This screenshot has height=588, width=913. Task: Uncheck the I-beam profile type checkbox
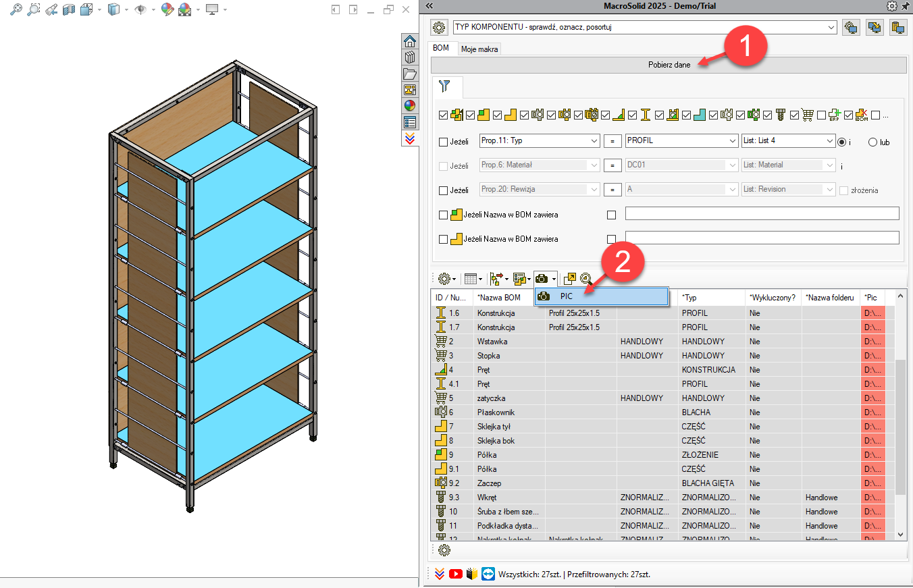click(x=632, y=115)
